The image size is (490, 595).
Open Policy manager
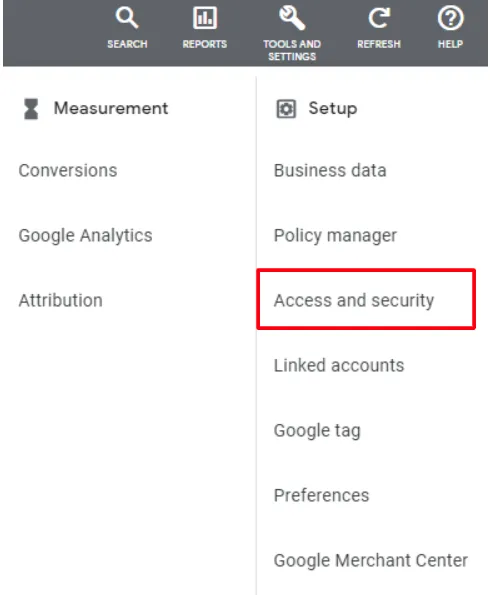point(335,236)
